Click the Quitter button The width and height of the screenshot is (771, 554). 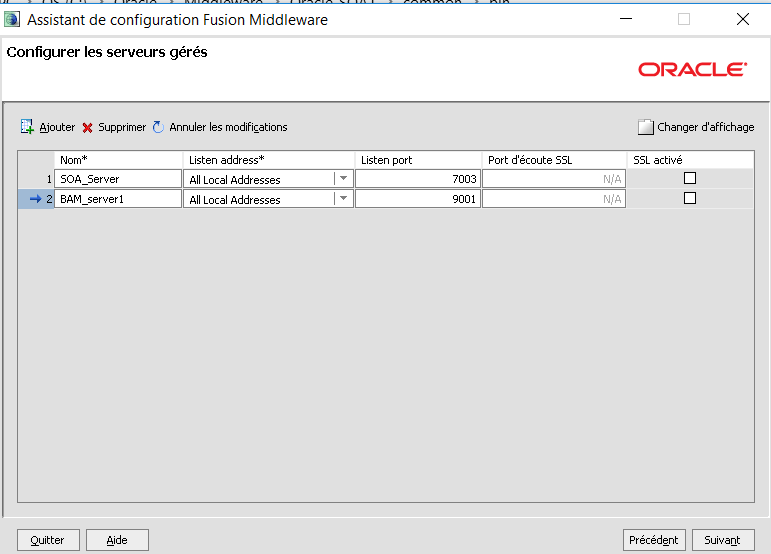point(47,540)
